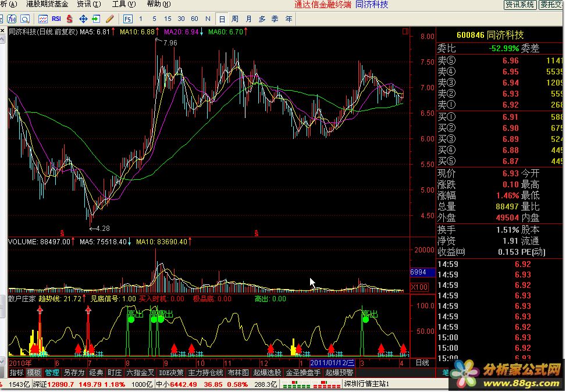The height and width of the screenshot is (392, 566).
Task: Click the 卖⑤ ask price 6.96 row
Action: click(x=500, y=60)
